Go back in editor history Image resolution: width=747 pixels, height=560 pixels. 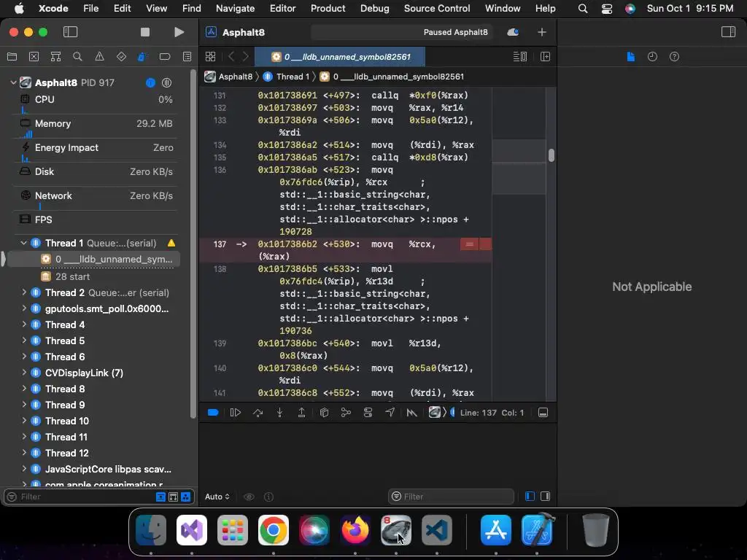tap(231, 57)
